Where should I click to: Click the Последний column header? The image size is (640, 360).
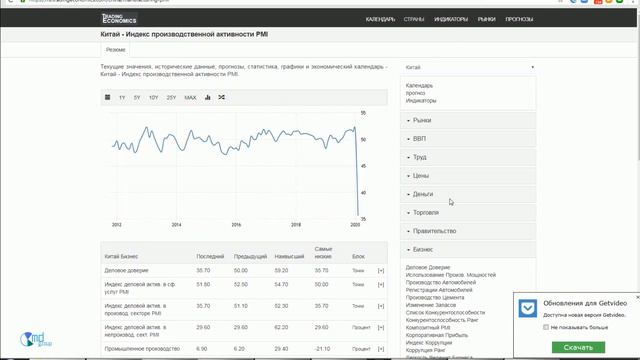pyautogui.click(x=210, y=256)
